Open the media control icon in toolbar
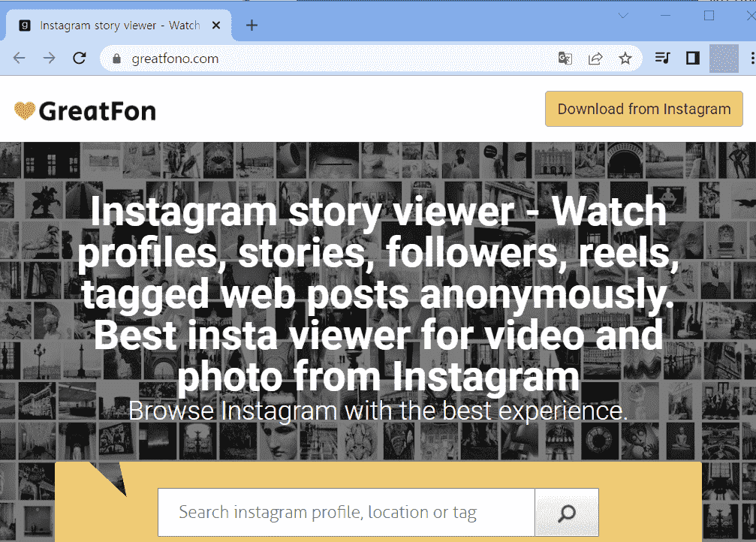 pyautogui.click(x=663, y=59)
